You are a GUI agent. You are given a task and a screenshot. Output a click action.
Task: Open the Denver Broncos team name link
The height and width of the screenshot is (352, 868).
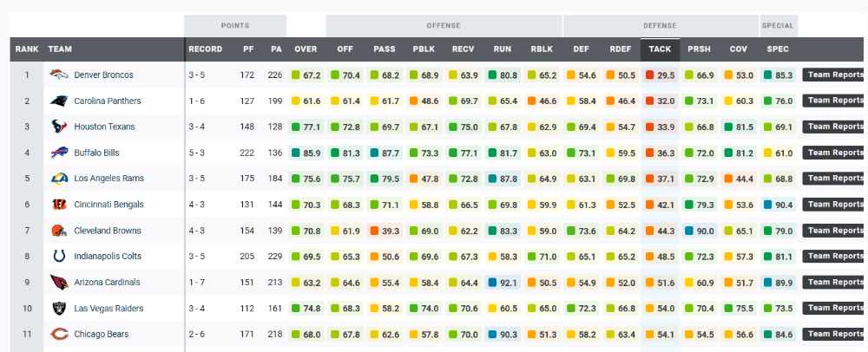tap(103, 75)
